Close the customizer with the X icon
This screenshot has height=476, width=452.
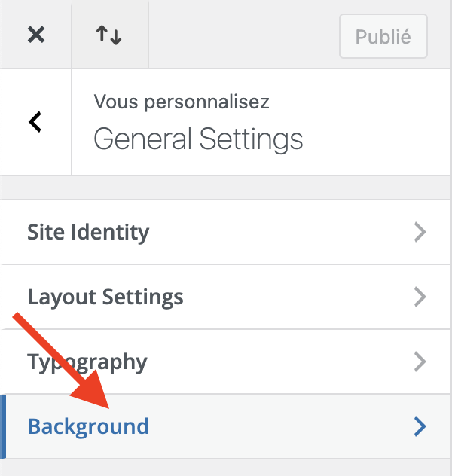click(35, 35)
